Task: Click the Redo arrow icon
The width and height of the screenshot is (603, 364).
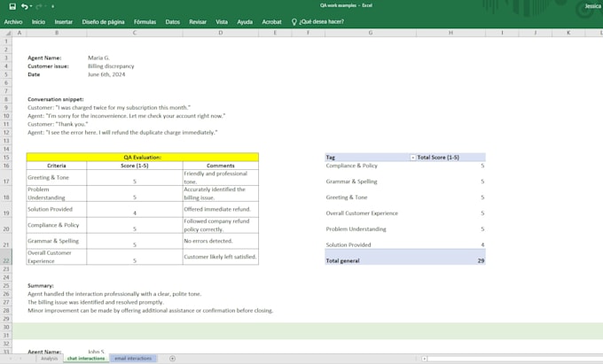Action: point(39,6)
